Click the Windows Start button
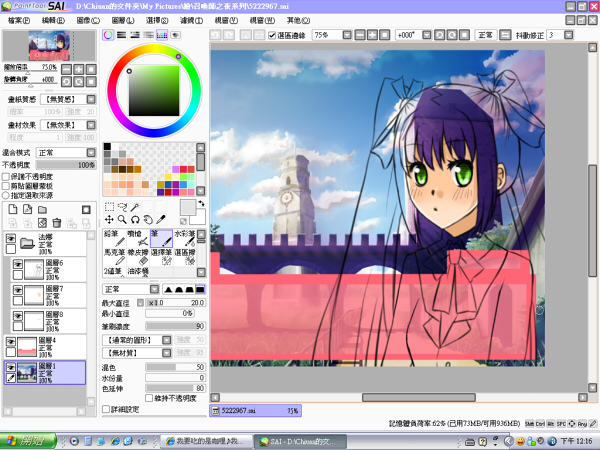Screen dimensions: 600x450 coord(28,441)
